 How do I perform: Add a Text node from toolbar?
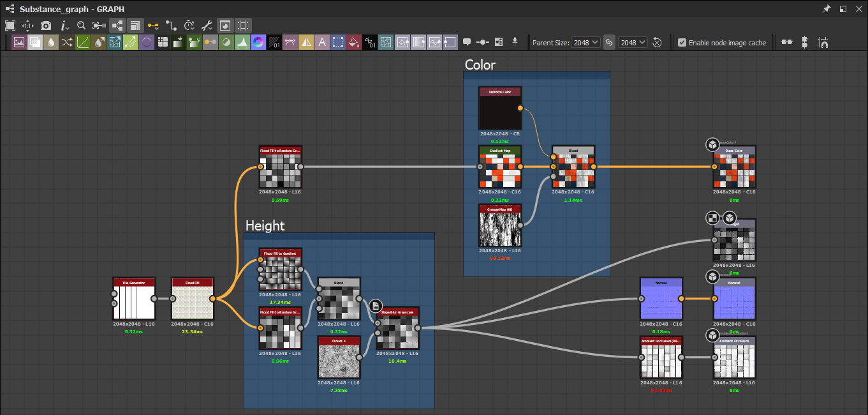pyautogui.click(x=322, y=43)
